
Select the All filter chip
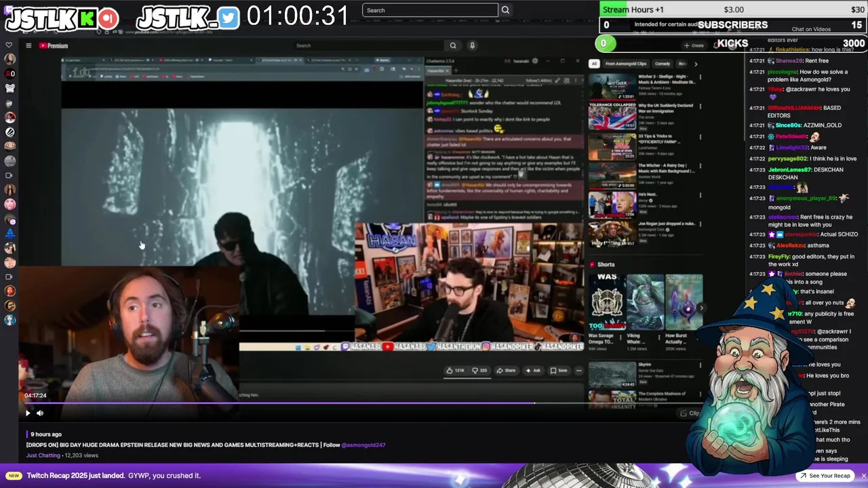tap(594, 64)
